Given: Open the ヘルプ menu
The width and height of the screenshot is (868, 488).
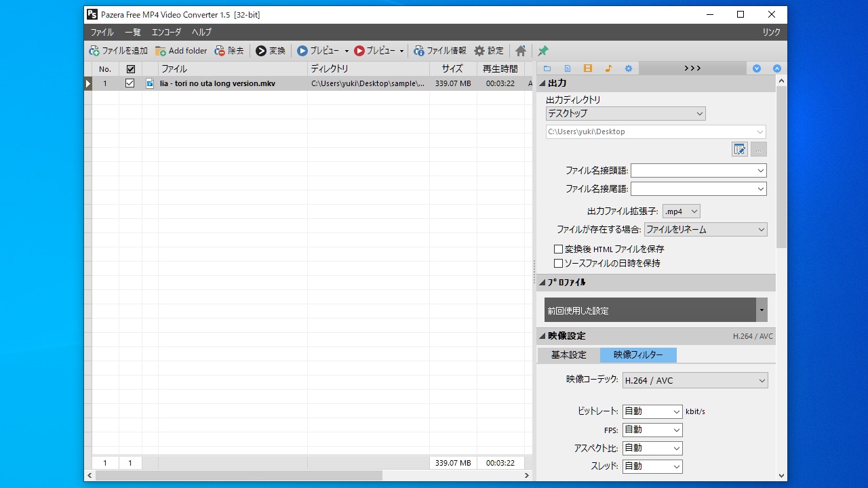Looking at the screenshot, I should 201,32.
